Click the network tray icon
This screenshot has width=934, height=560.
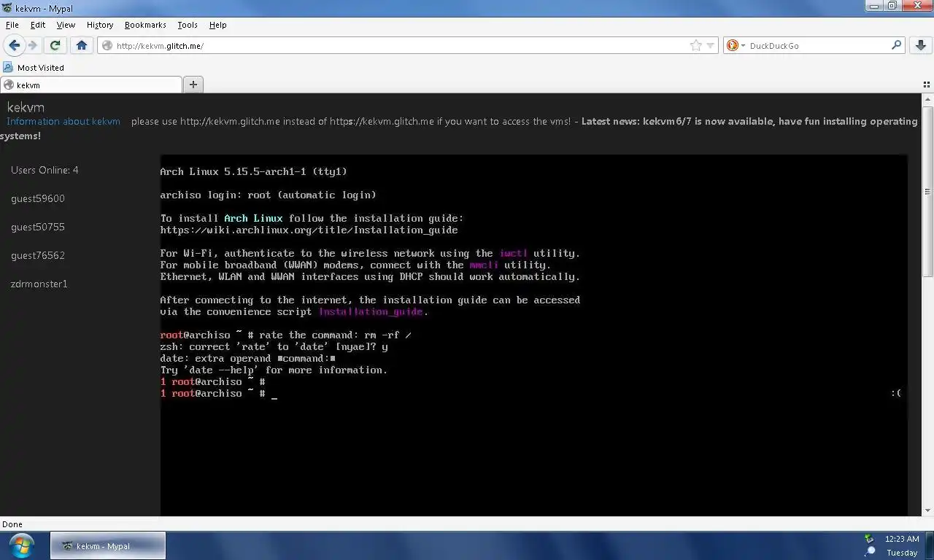(x=869, y=539)
